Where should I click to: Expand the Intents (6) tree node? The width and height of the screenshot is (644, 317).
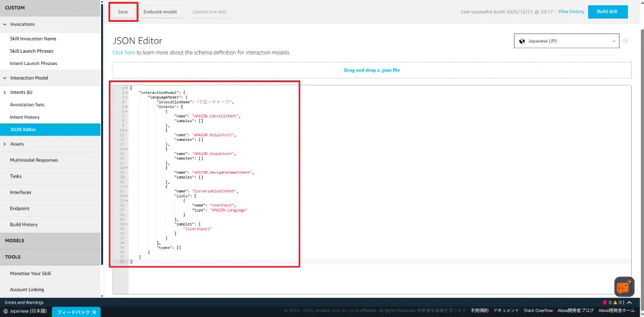5,92
